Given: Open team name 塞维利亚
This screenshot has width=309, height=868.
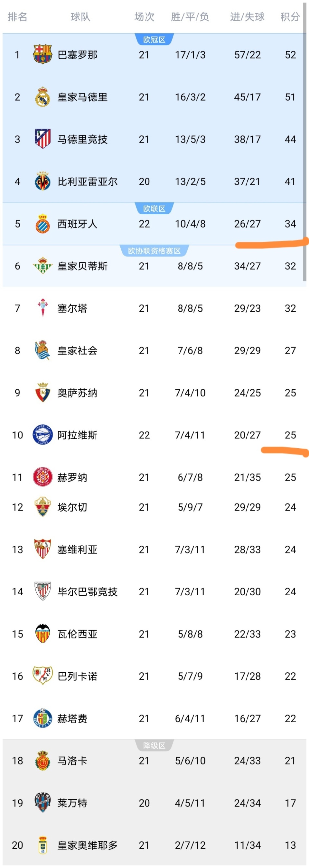Looking at the screenshot, I should pyautogui.click(x=78, y=550).
